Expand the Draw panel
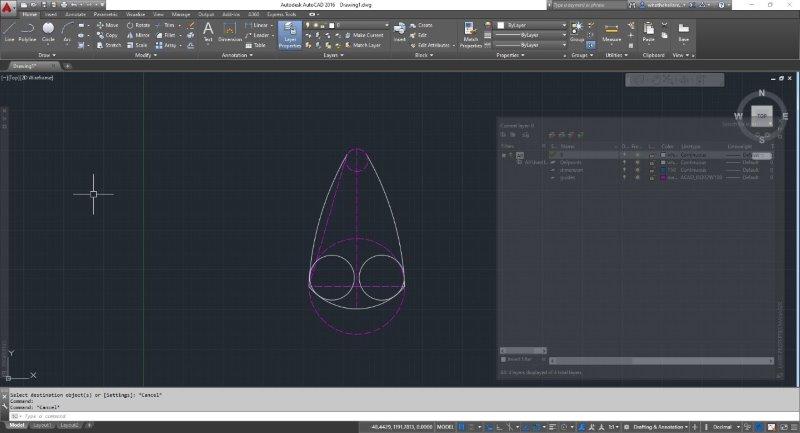Screen dimensions: 800x433 click(46, 55)
